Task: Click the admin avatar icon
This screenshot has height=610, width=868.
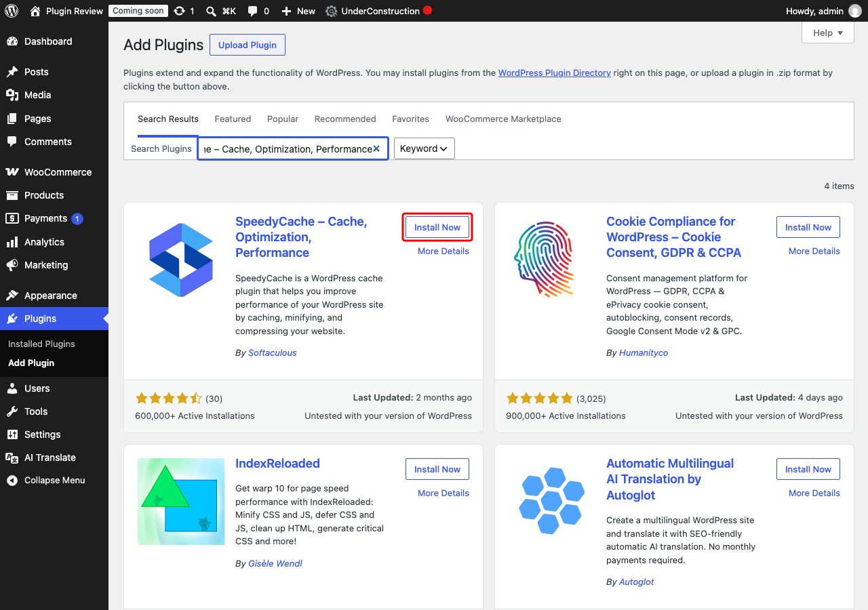Action: pos(855,11)
